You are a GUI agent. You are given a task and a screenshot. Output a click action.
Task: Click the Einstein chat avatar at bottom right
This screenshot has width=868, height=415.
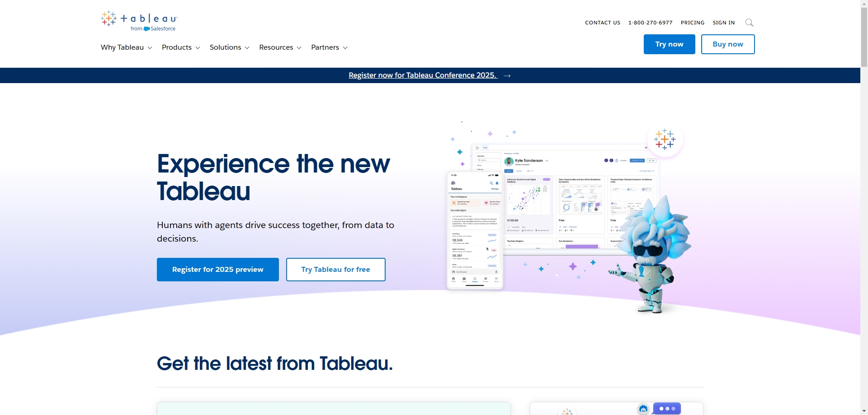(x=643, y=409)
